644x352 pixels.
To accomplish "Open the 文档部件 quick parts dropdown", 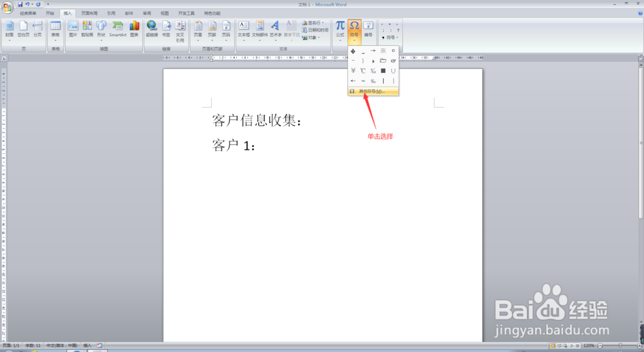I will (260, 30).
